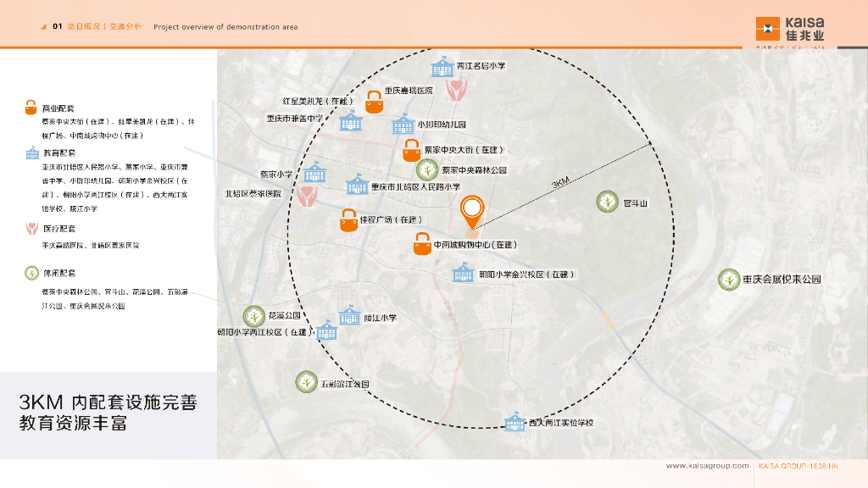The height and width of the screenshot is (488, 868).
Task: Click the 重庆嘉瑞医院 map label
Action: point(409,90)
